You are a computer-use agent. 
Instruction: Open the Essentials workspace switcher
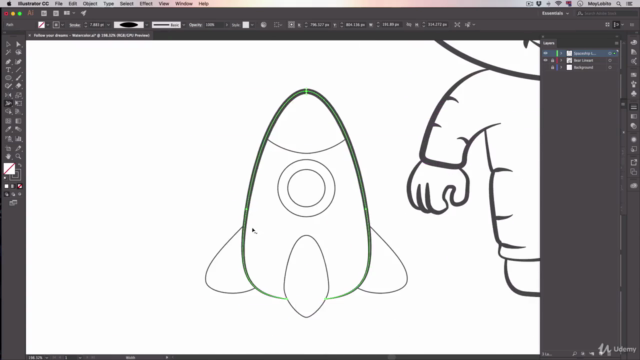coord(555,13)
